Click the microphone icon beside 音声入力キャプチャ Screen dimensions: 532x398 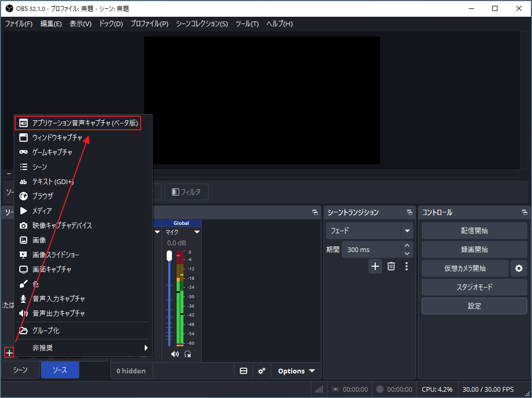click(x=24, y=299)
